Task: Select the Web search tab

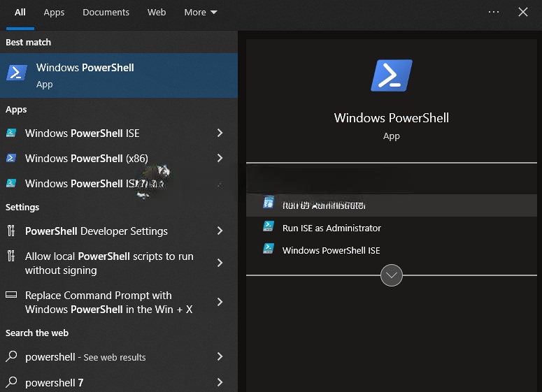Action: (x=157, y=12)
